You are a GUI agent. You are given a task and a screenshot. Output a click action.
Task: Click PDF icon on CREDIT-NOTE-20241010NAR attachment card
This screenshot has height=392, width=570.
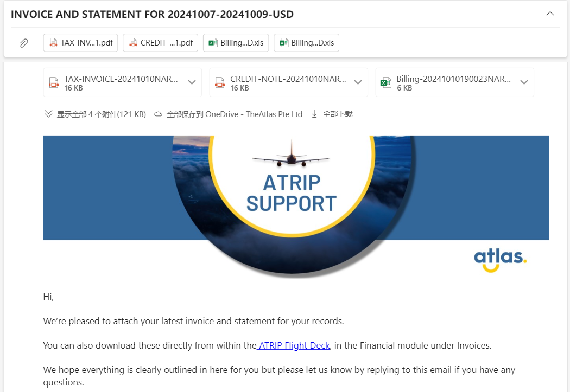click(x=220, y=82)
